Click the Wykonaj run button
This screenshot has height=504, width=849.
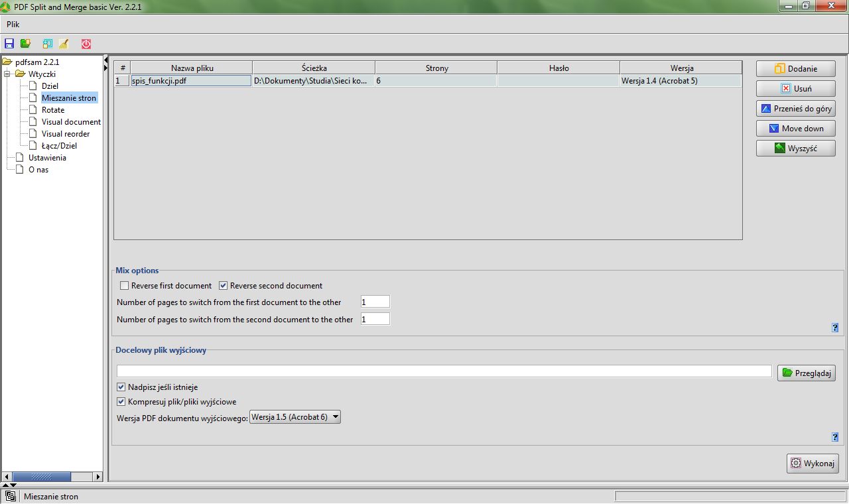[813, 463]
